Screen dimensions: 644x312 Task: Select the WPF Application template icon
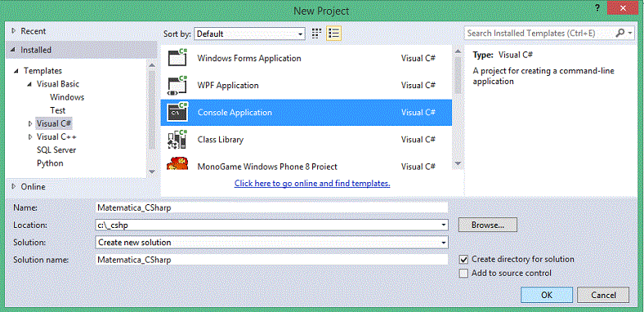pos(177,86)
